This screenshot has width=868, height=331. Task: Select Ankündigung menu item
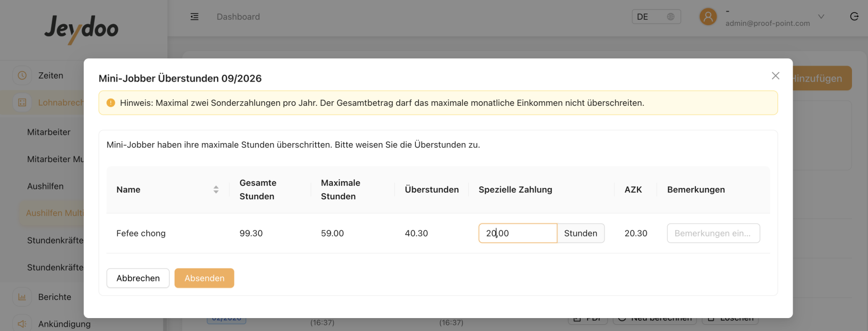coord(65,324)
